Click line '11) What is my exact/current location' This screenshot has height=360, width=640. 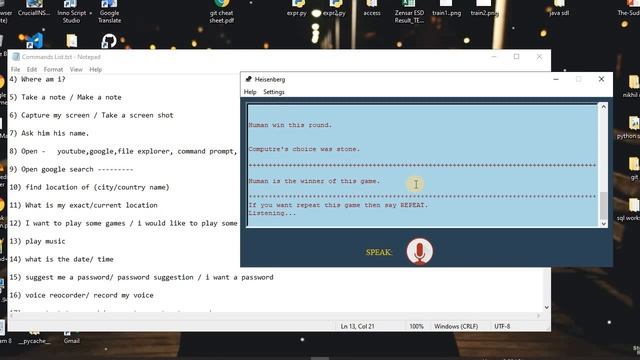(x=83, y=205)
